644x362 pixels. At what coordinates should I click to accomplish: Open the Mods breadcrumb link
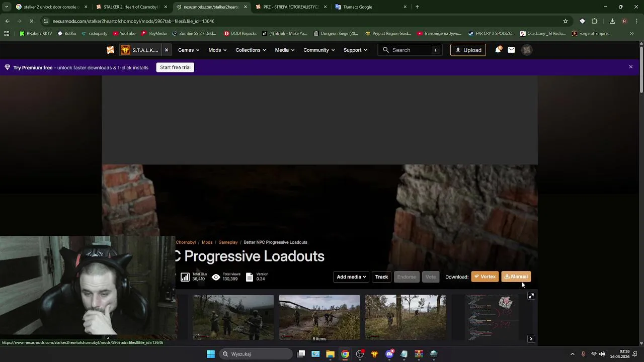pyautogui.click(x=207, y=242)
